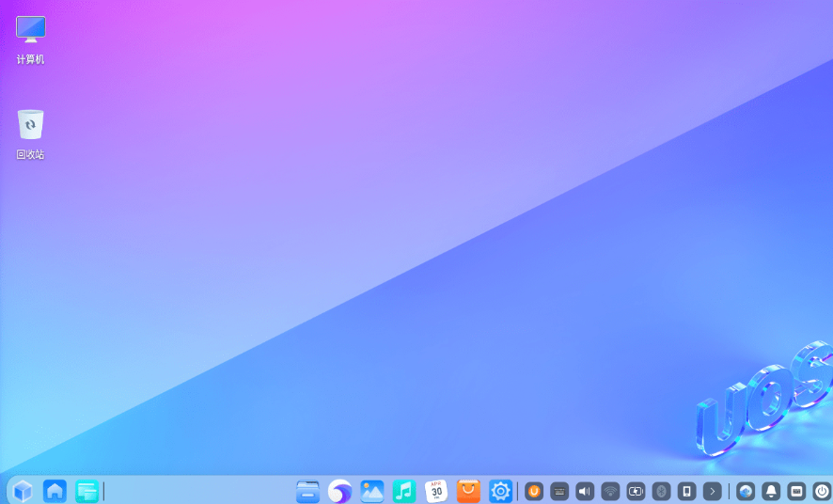Toggle Bluetooth from the system tray
The width and height of the screenshot is (833, 504).
[661, 491]
